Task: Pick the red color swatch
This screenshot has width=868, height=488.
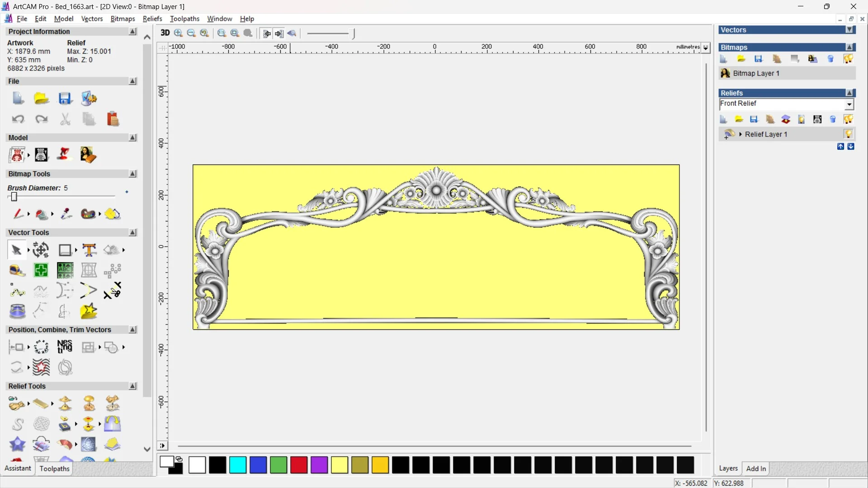Action: (299, 465)
